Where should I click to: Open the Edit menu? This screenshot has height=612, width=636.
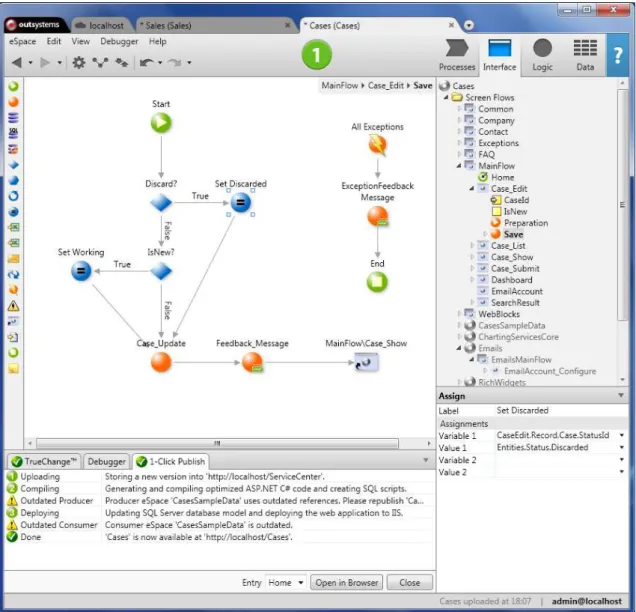click(x=54, y=41)
